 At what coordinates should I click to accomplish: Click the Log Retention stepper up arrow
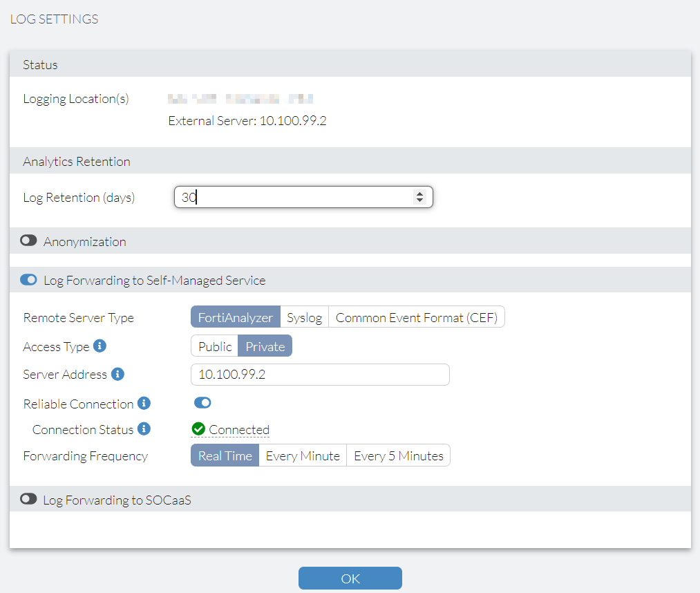[421, 193]
